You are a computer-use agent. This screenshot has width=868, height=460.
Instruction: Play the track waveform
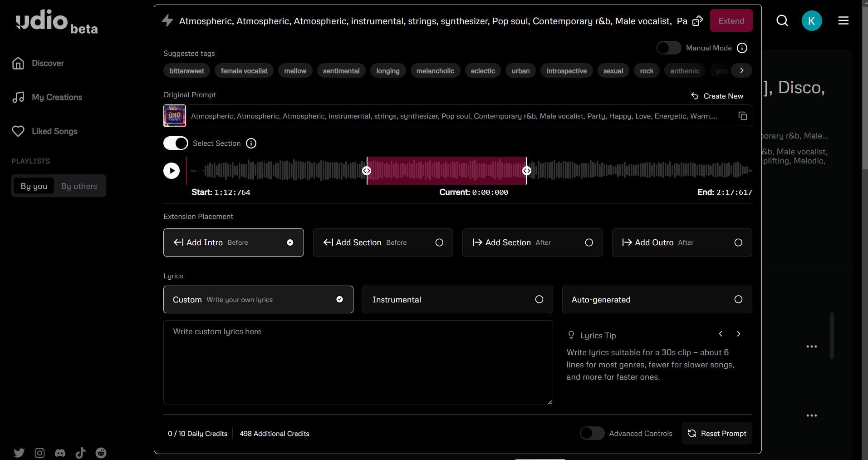coord(172,171)
